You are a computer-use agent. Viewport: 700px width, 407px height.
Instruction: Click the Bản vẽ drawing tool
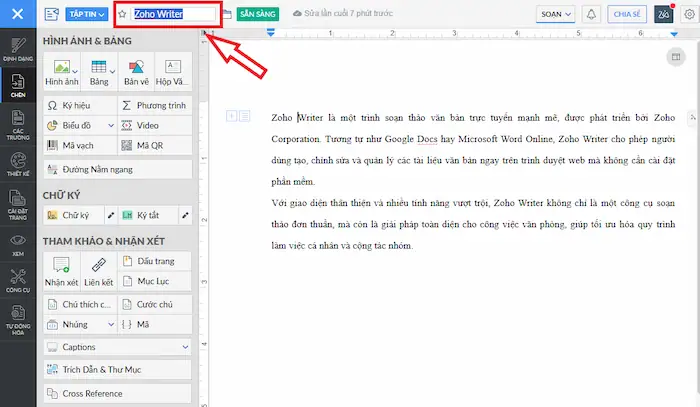[x=136, y=72]
